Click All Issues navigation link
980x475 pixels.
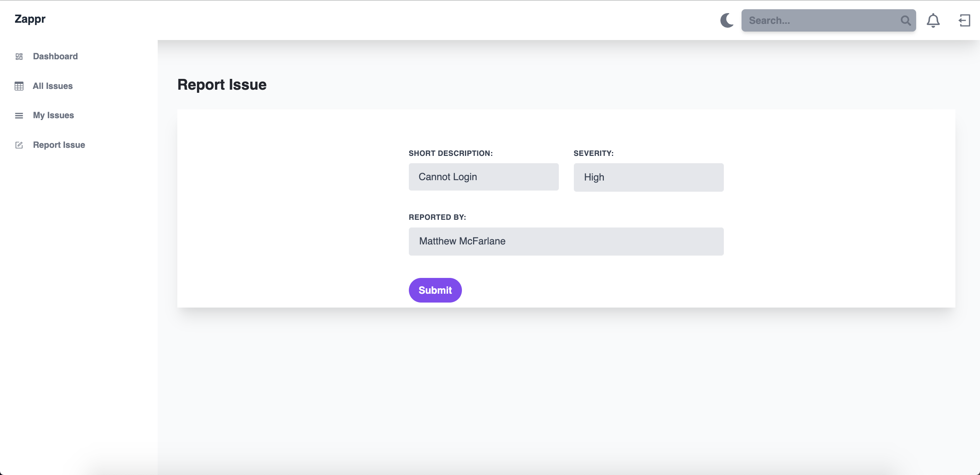click(x=52, y=86)
